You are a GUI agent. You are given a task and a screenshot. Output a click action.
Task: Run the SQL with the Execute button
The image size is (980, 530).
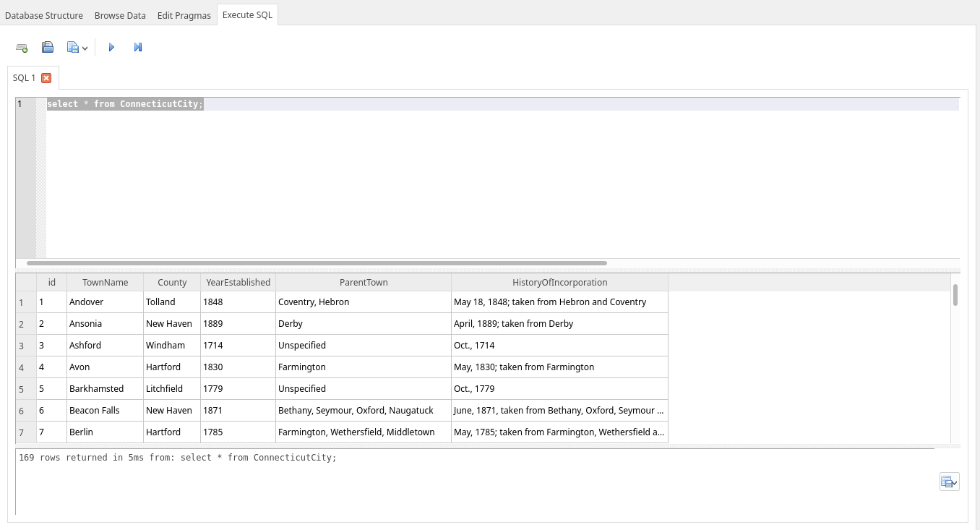pyautogui.click(x=111, y=48)
